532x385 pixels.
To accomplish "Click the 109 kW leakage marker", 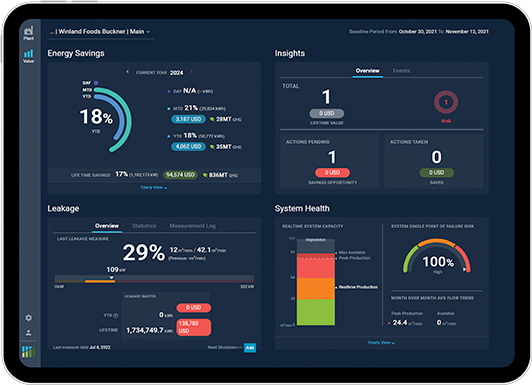I will point(111,277).
